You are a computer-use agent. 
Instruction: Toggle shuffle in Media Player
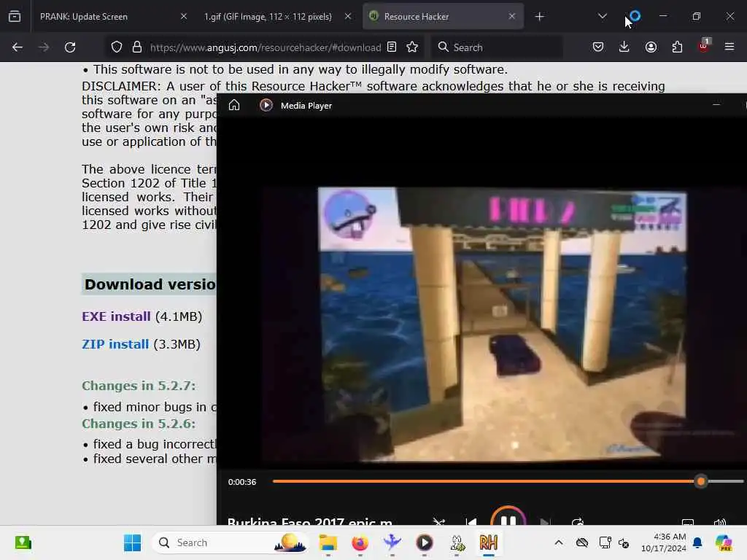438,522
